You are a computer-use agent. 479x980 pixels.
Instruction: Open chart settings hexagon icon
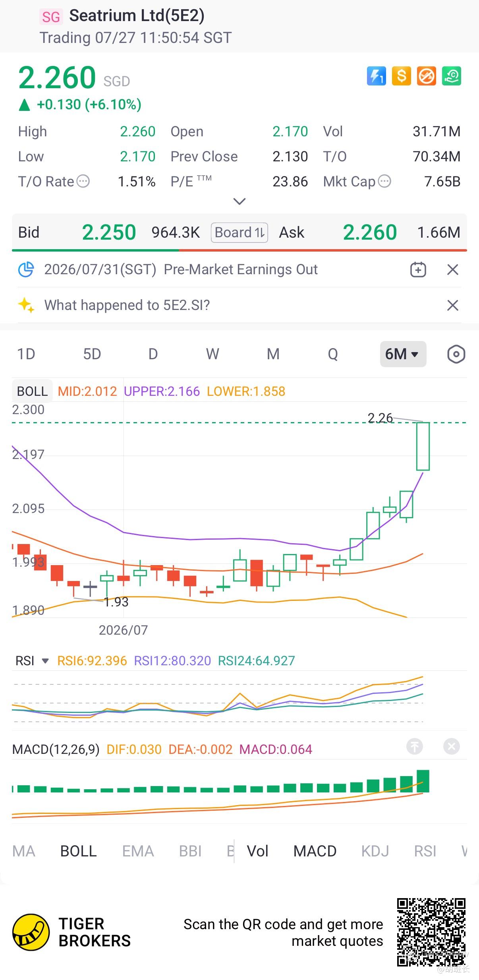click(x=456, y=354)
